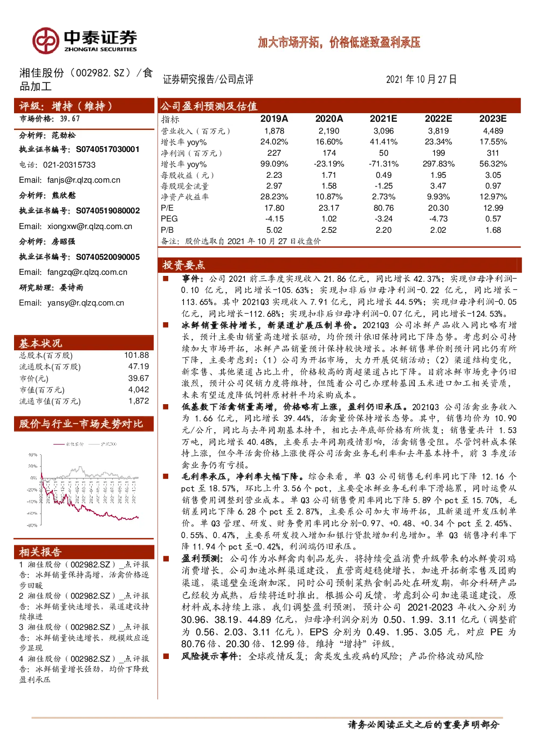Click the 2023E column header
The image size is (535, 756).
click(x=493, y=119)
